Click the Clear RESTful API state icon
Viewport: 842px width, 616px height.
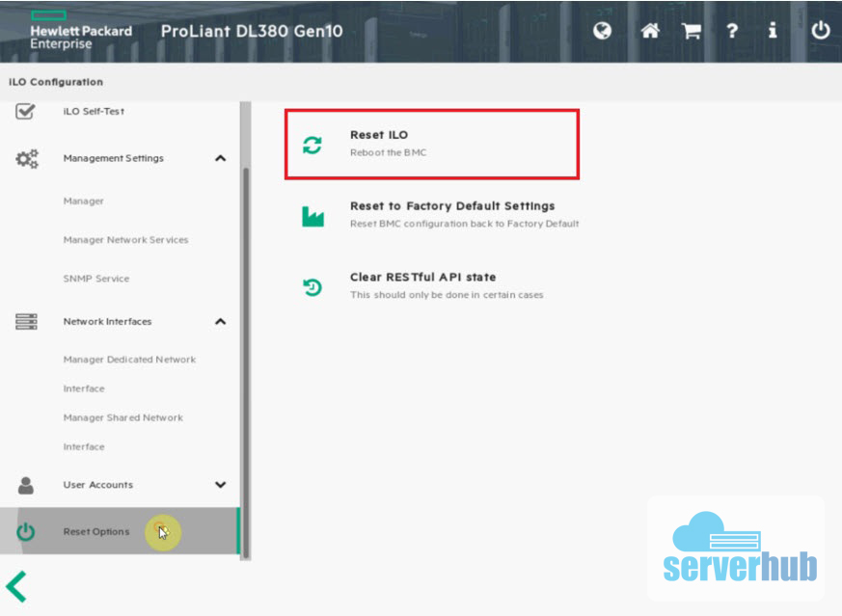312,286
